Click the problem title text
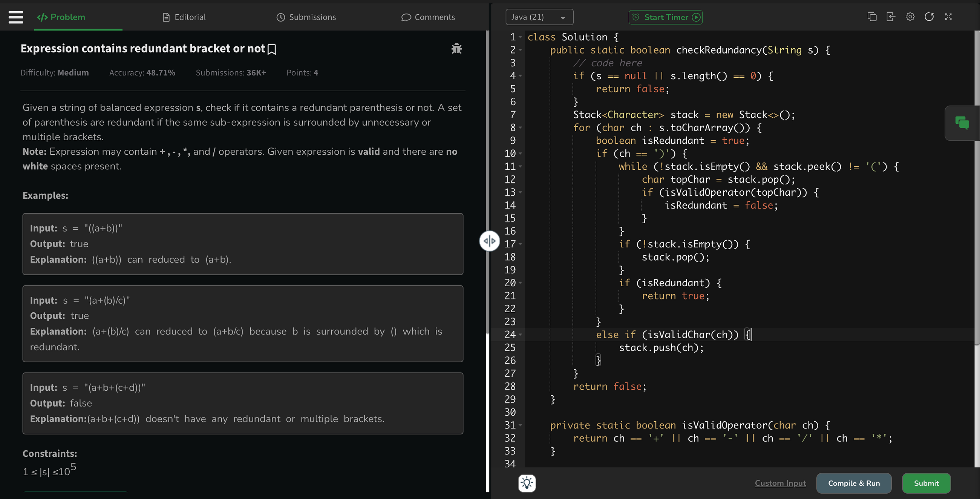The height and width of the screenshot is (499, 980). [142, 49]
